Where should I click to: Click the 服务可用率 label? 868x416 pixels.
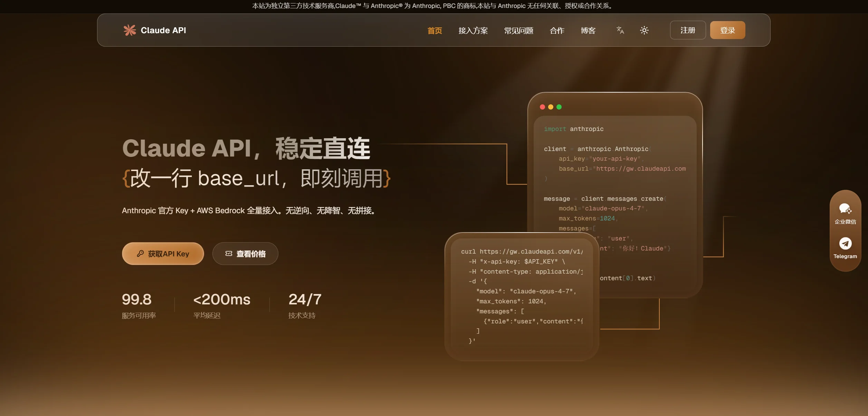click(x=139, y=315)
